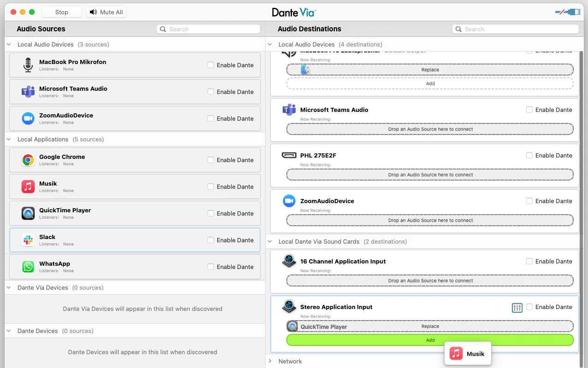588x368 pixels.
Task: Collapse the Local Applications section
Action: [x=9, y=140]
